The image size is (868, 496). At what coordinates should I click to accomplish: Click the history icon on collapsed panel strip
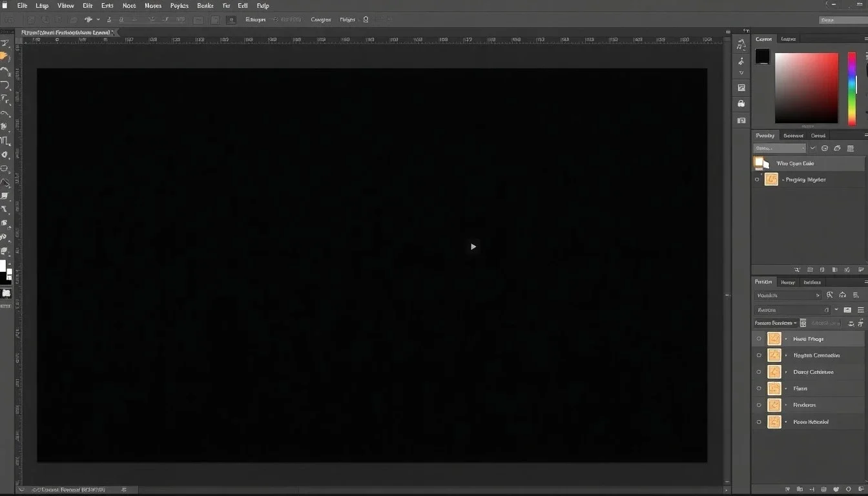point(741,45)
